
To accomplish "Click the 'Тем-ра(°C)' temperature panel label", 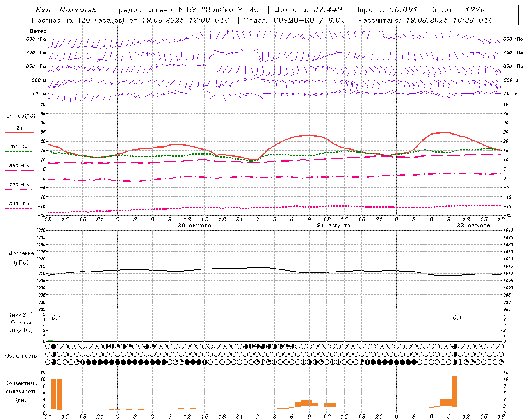I will tap(19, 116).
